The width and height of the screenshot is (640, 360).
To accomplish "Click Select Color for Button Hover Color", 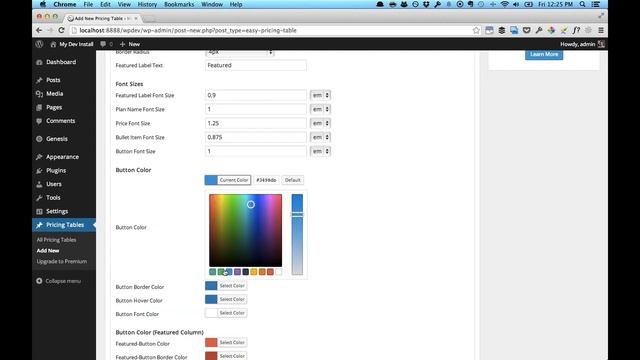I will tap(226, 299).
